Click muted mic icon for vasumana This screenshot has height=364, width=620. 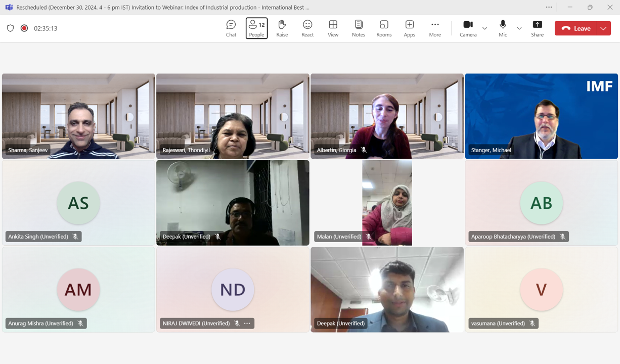(532, 324)
